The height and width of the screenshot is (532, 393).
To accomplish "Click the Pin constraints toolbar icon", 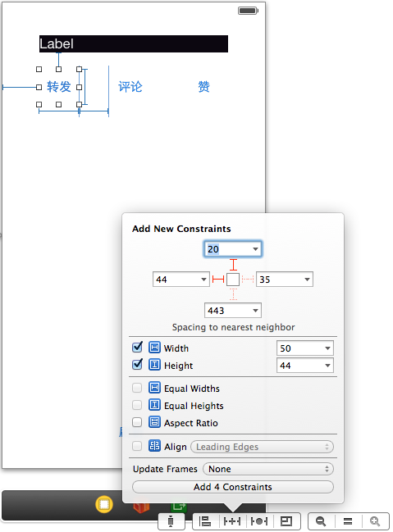I will pyautogui.click(x=232, y=521).
